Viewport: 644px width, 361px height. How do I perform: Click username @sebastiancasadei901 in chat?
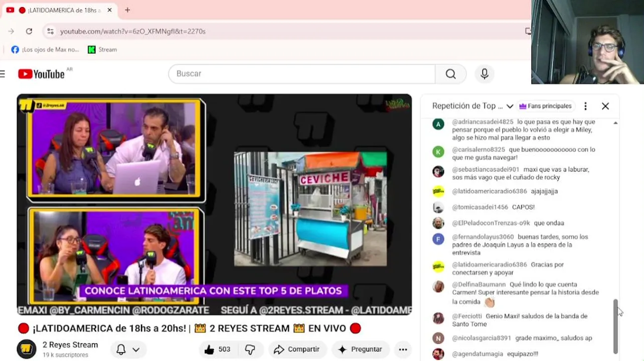pyautogui.click(x=486, y=169)
